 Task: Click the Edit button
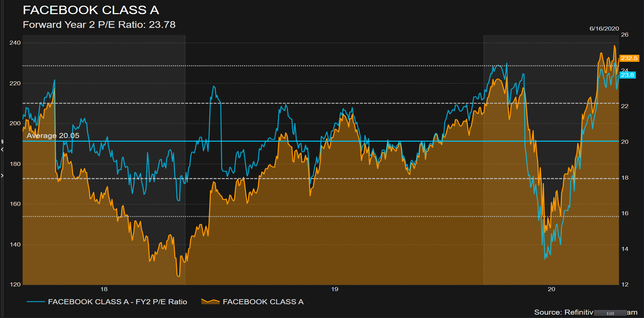pos(610,313)
